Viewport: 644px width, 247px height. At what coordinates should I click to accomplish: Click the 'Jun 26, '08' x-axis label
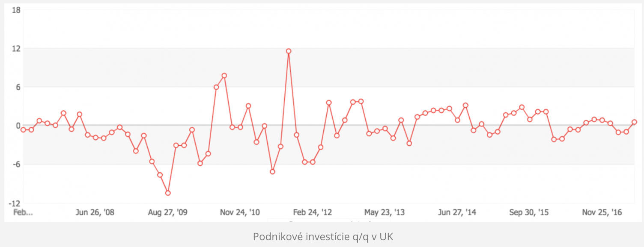[95, 212]
